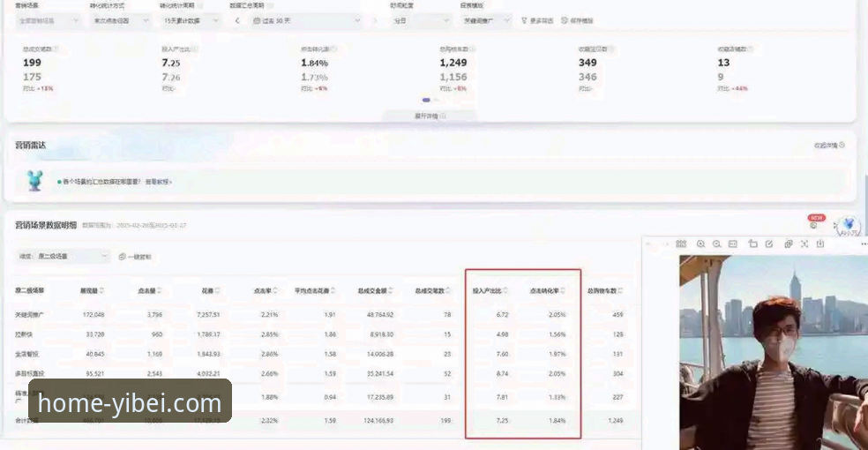Expand details button below metric cards

click(430, 116)
